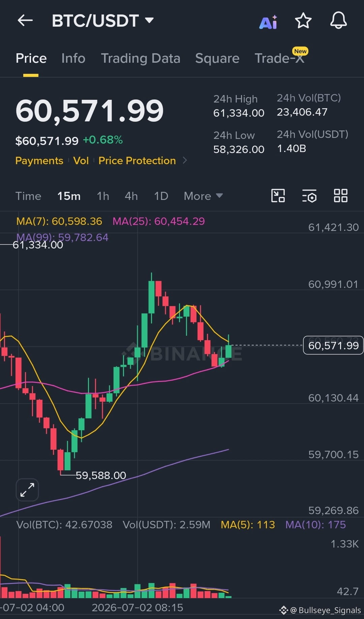This screenshot has width=364, height=619.
Task: Tap the +0.68% change value
Action: [103, 140]
